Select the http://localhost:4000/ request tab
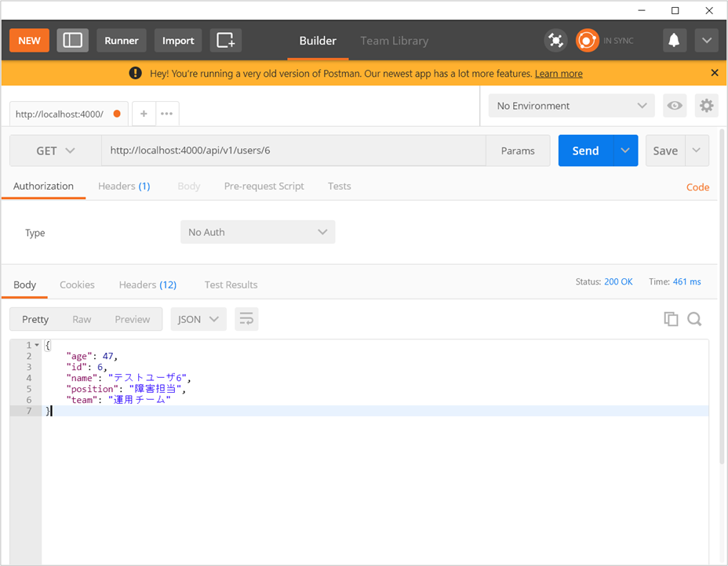This screenshot has width=728, height=566. (x=69, y=114)
